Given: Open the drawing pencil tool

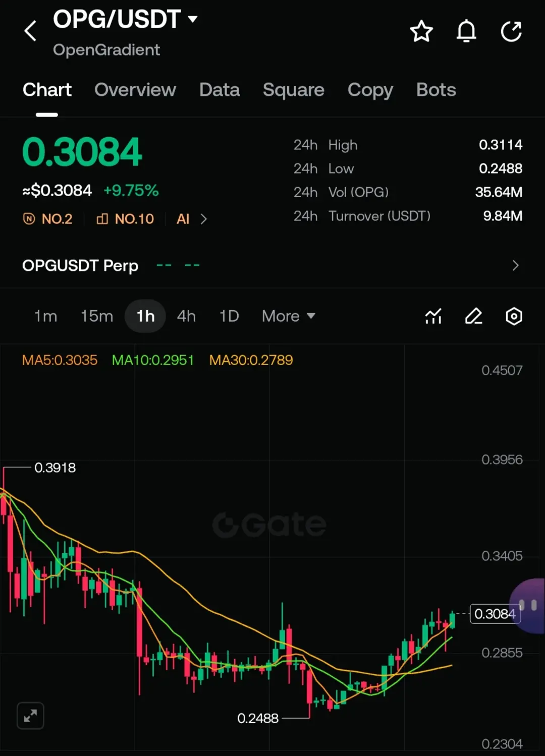Looking at the screenshot, I should click(x=473, y=316).
